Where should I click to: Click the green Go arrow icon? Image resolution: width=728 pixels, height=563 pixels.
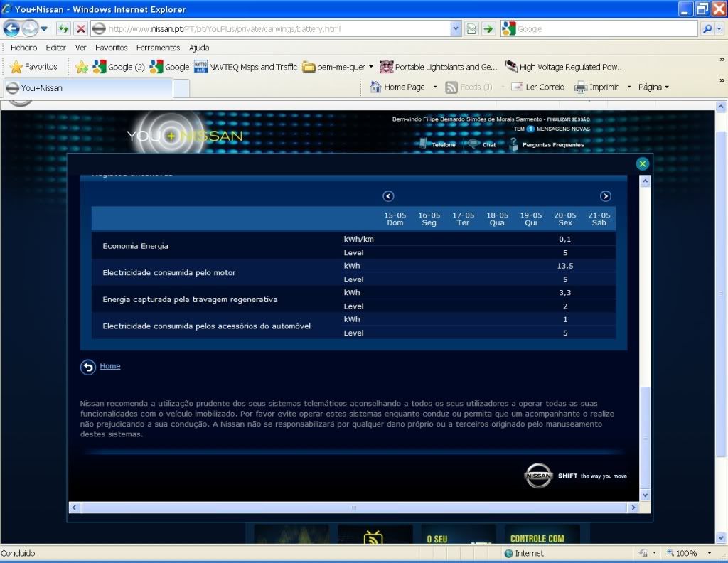(x=488, y=28)
